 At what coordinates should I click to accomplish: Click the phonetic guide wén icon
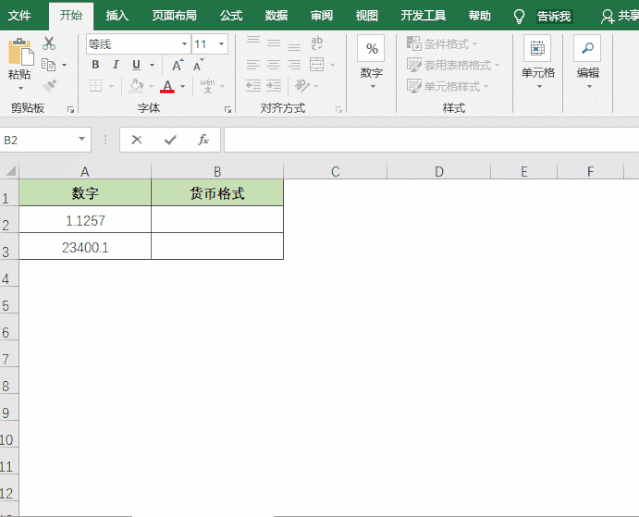208,86
